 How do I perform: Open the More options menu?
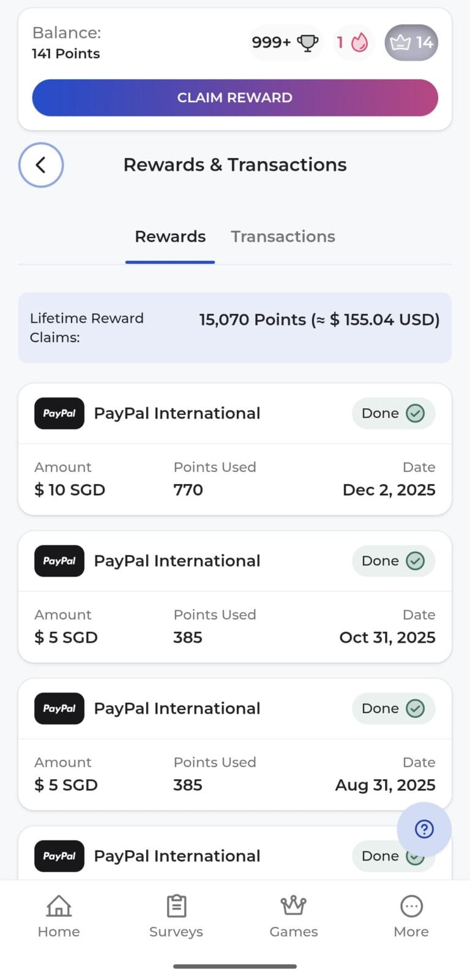[x=411, y=916]
